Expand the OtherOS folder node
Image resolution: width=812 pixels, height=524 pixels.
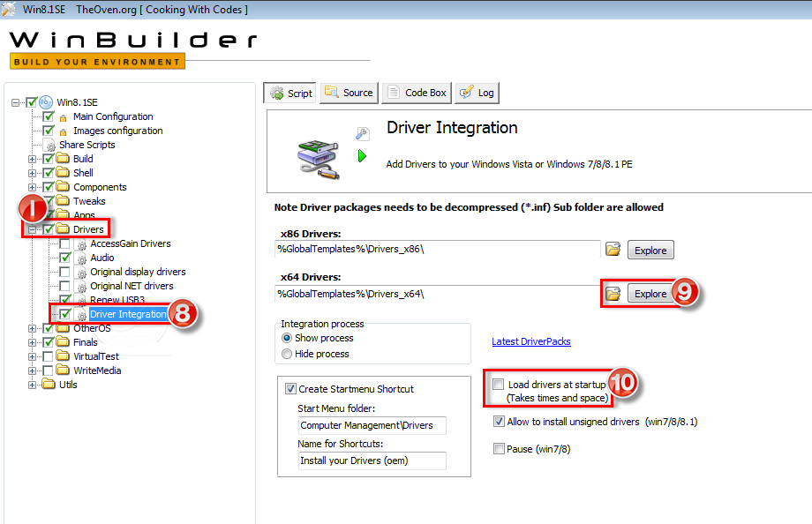[x=32, y=328]
